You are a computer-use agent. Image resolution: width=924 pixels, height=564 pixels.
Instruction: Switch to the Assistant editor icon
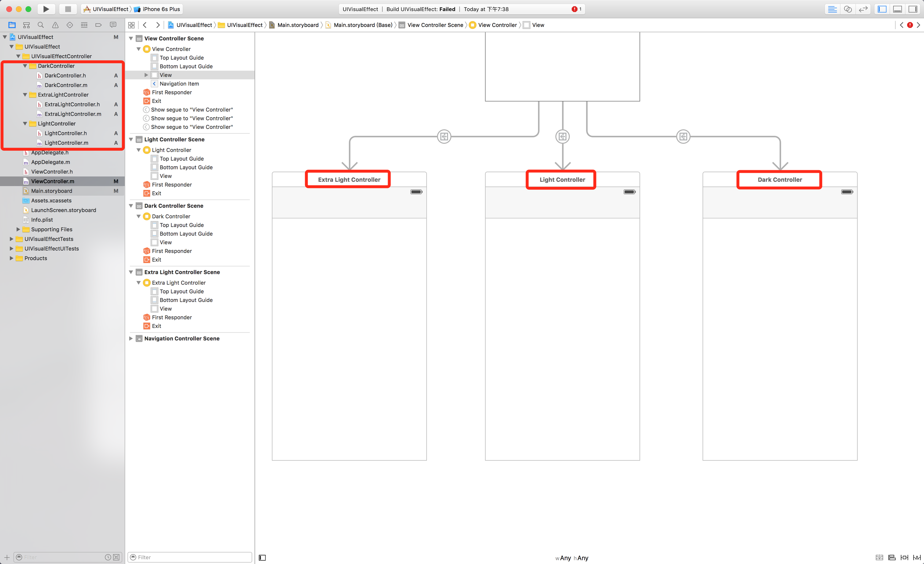pos(848,9)
